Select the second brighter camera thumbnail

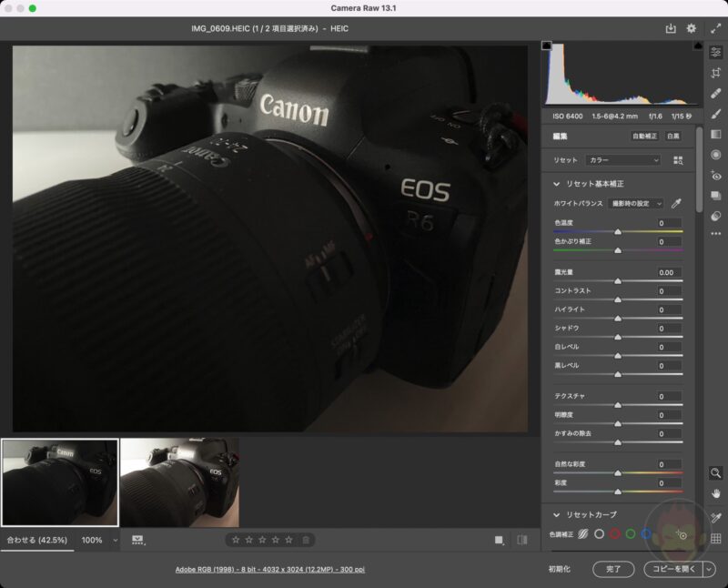(179, 482)
